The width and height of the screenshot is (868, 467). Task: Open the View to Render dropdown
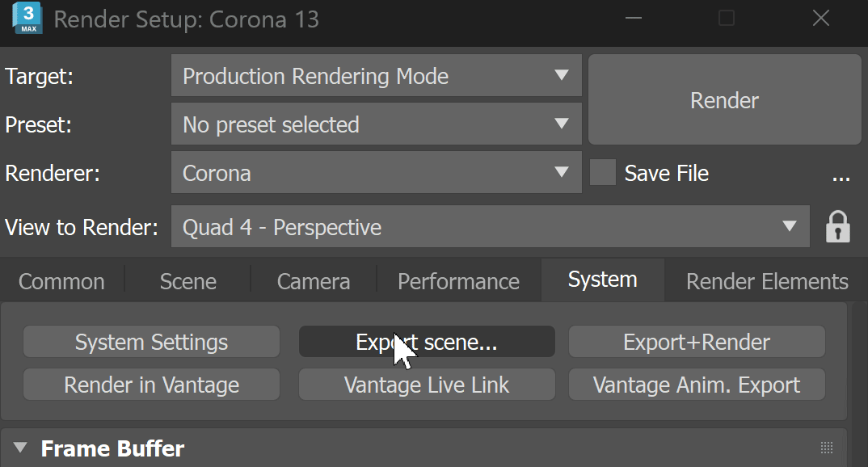pos(491,227)
